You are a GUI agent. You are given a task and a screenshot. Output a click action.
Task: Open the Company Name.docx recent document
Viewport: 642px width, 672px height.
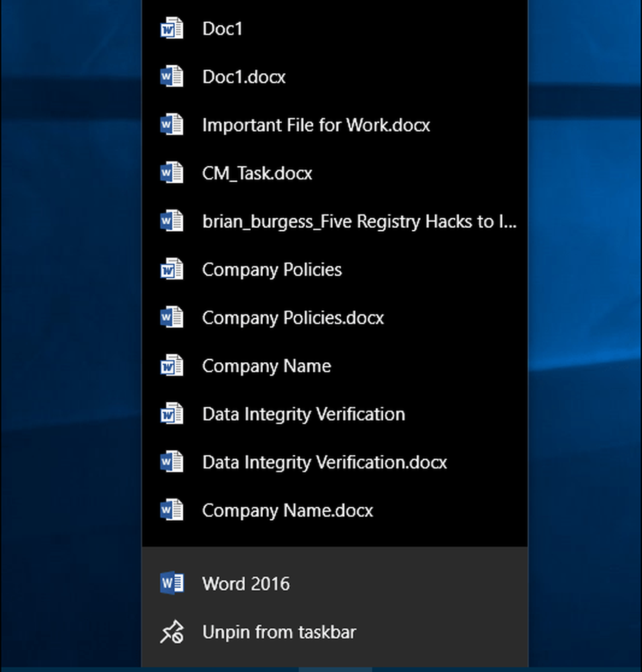point(287,510)
